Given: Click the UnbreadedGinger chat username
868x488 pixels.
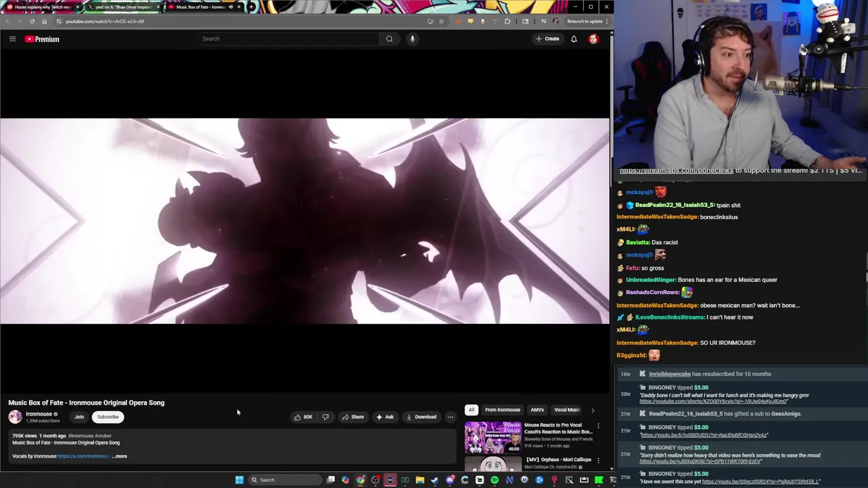Looking at the screenshot, I should pyautogui.click(x=651, y=280).
